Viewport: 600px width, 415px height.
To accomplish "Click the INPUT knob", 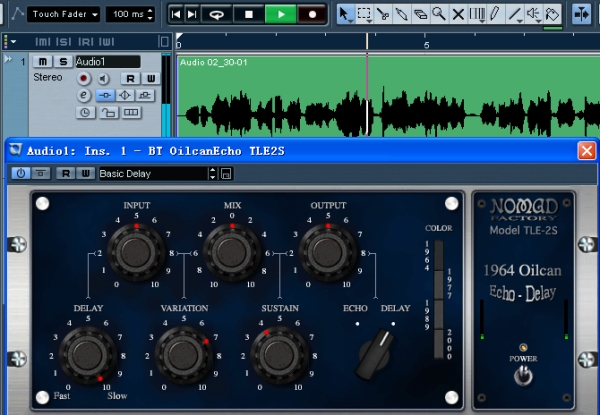I will [x=136, y=252].
